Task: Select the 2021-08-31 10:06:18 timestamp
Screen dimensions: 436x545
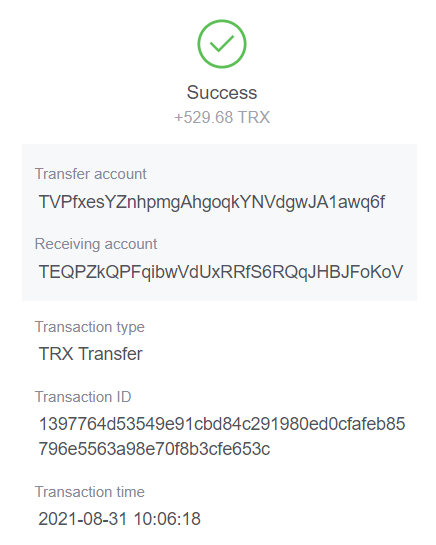Action: 119,519
